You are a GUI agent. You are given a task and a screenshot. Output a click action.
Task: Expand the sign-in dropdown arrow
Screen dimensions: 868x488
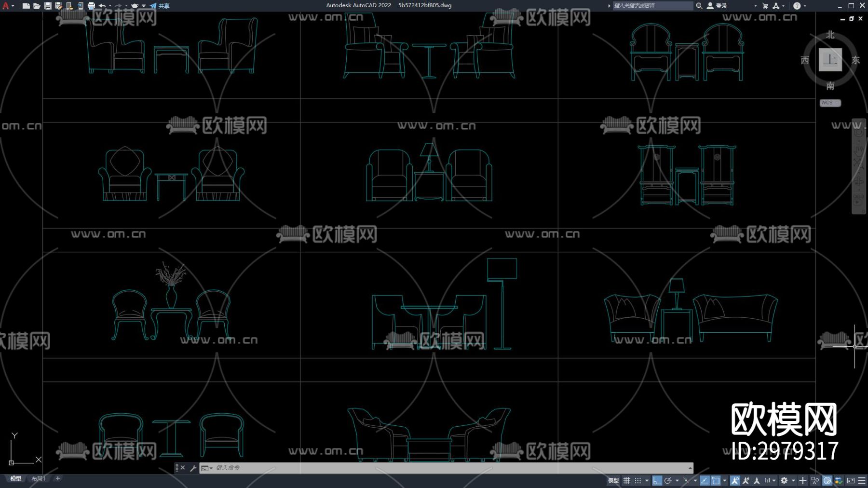755,6
